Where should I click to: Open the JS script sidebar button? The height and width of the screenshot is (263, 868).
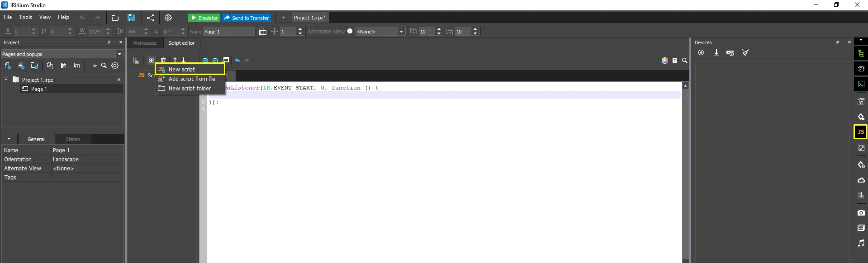[860, 132]
